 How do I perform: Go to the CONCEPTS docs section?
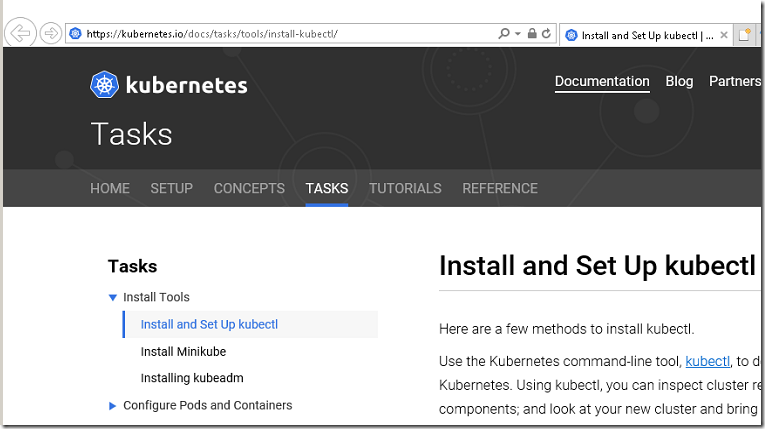tap(249, 188)
